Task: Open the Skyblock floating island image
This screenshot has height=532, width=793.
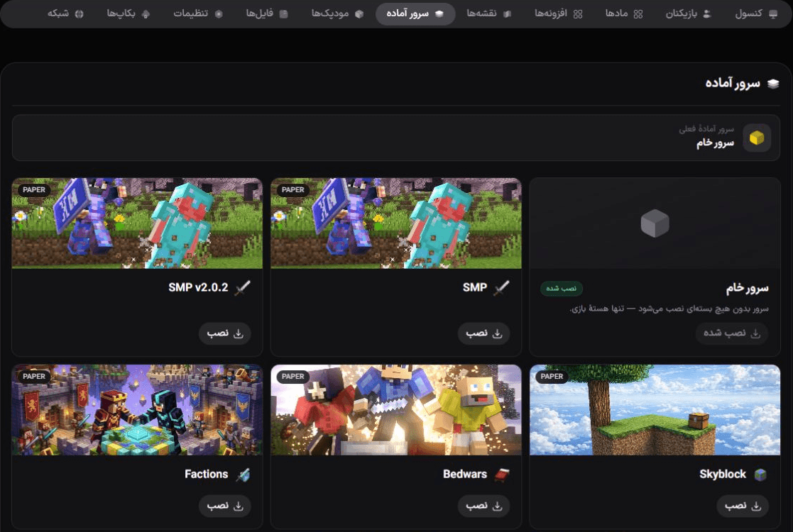Action: click(x=655, y=410)
